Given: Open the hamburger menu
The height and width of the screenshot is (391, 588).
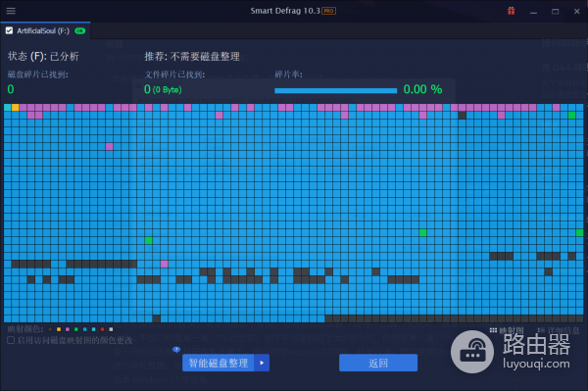Looking at the screenshot, I should (x=11, y=11).
